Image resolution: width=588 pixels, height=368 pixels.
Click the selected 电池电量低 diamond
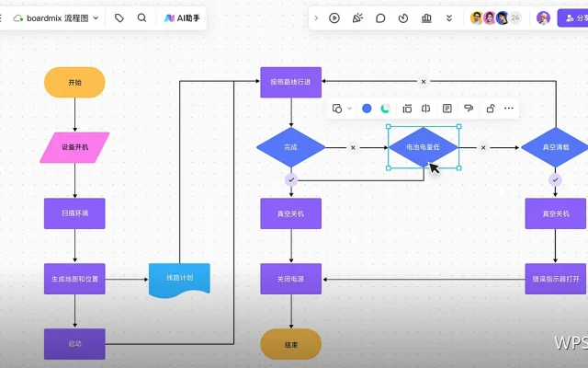point(424,147)
